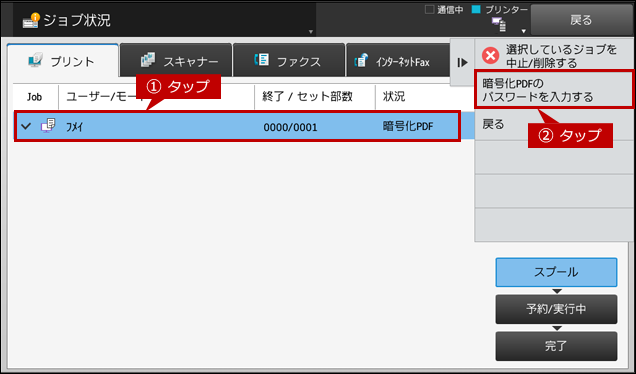
Task: Switch to the プリント tab
Action: tap(63, 61)
